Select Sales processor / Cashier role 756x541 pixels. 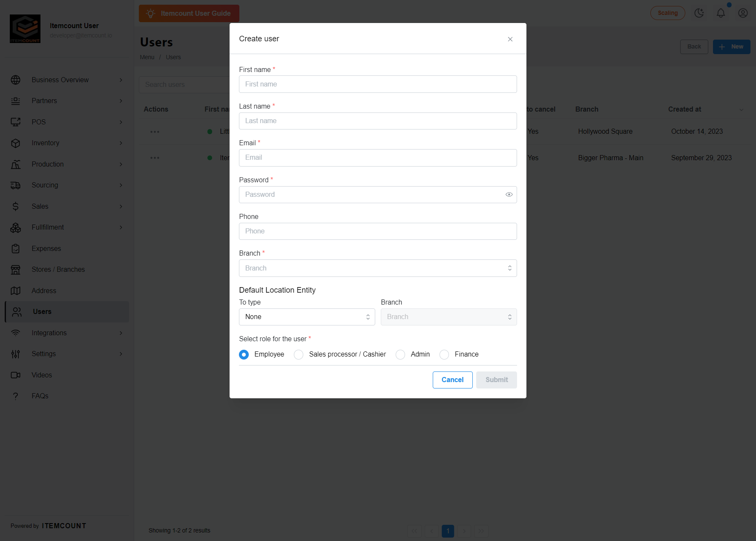coord(299,354)
